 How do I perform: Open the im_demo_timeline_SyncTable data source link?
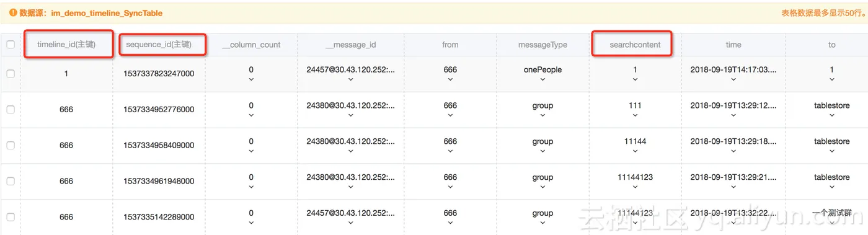107,12
